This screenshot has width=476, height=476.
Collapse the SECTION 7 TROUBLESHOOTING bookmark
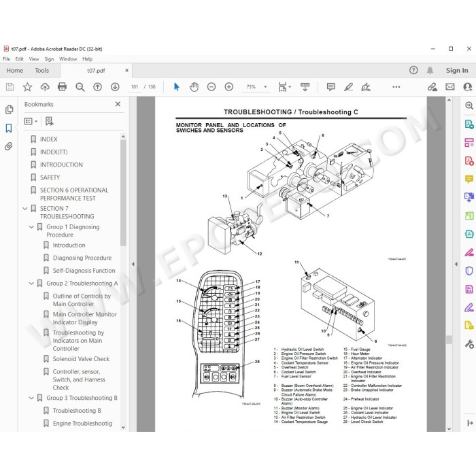tap(25, 209)
